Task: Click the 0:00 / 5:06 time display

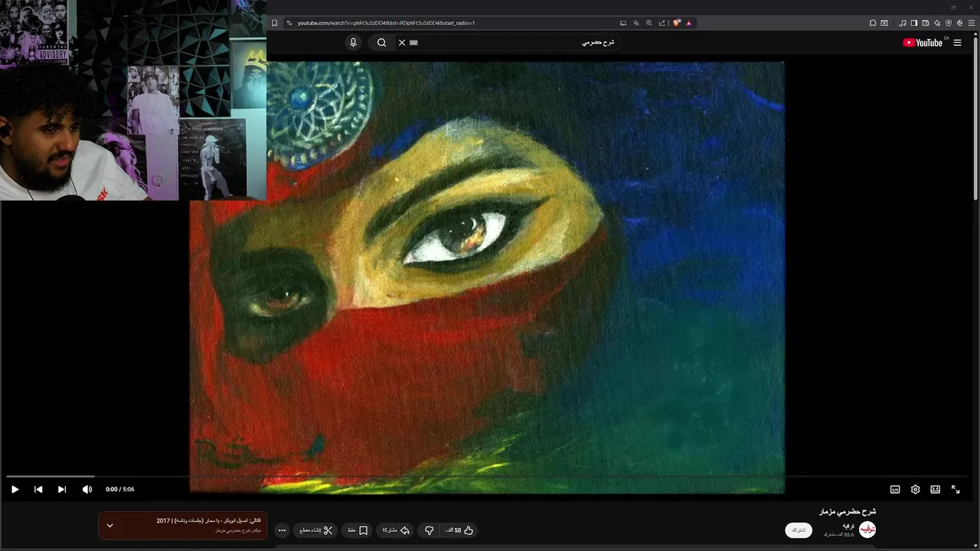Action: pos(120,489)
